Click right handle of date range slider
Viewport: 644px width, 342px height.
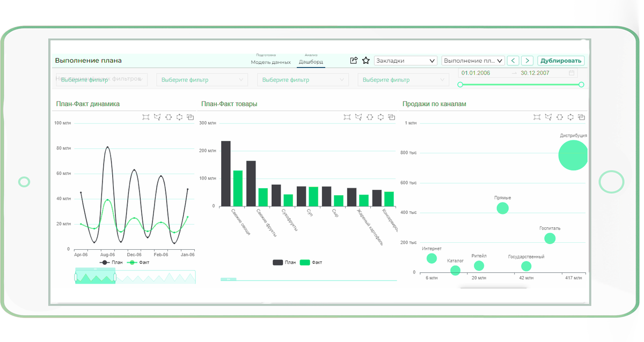[581, 85]
